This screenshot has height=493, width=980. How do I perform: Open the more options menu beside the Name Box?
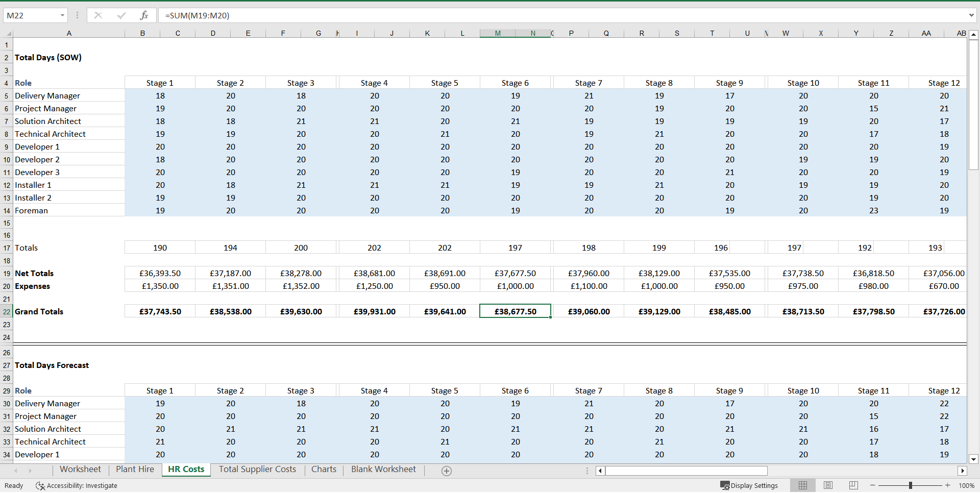[x=77, y=15]
